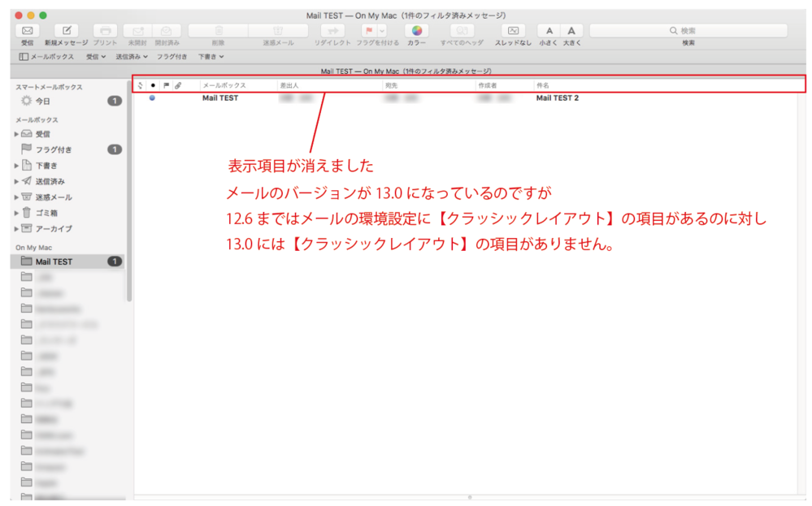Sort by unread status dot column
812x506 pixels.
(152, 85)
